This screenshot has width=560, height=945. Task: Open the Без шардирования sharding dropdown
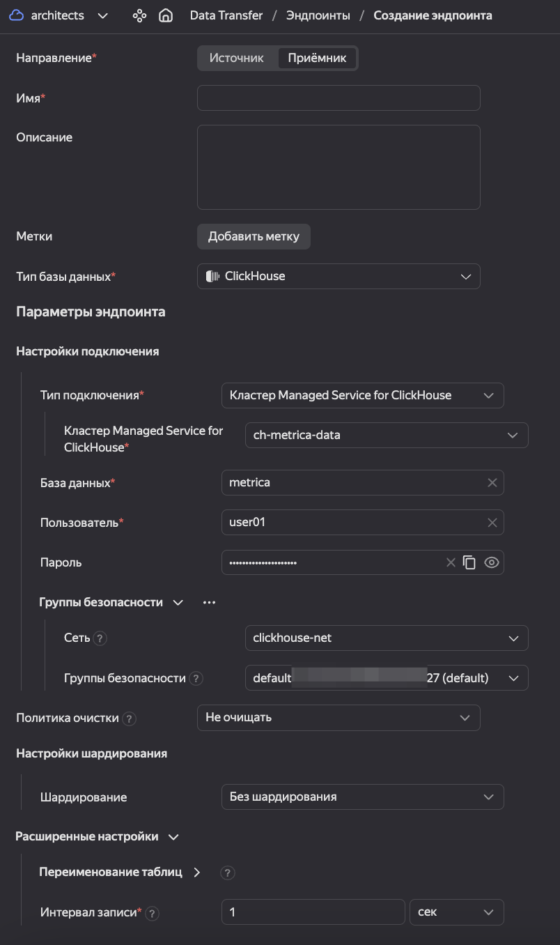(x=362, y=797)
